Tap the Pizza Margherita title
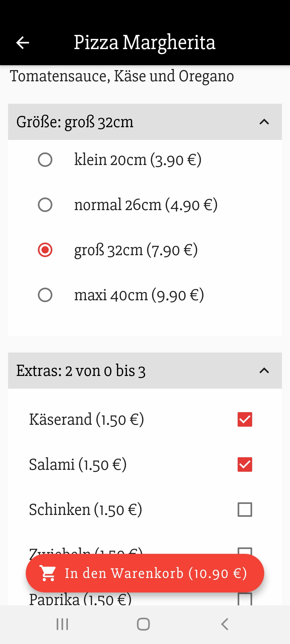Screen dimensions: 290x644 (x=144, y=43)
